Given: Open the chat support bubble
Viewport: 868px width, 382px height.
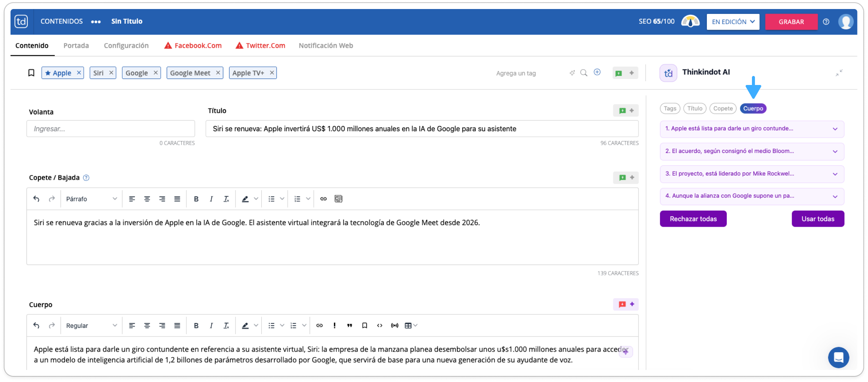Looking at the screenshot, I should (x=838, y=357).
